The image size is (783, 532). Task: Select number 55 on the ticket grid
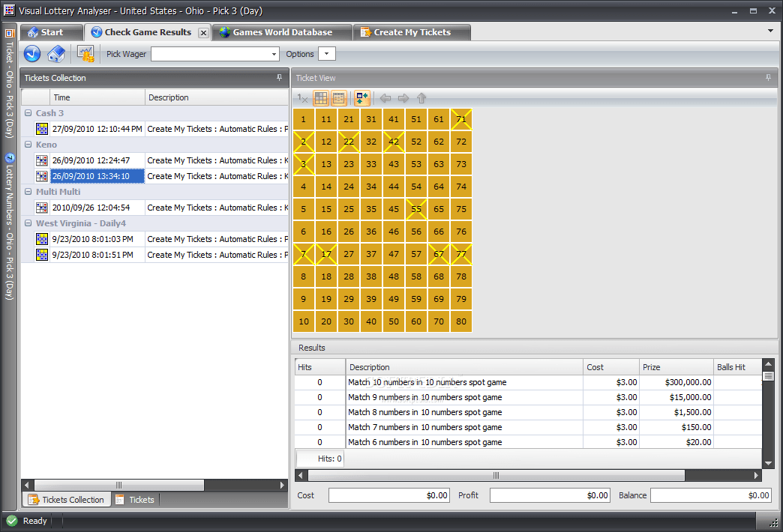click(416, 210)
